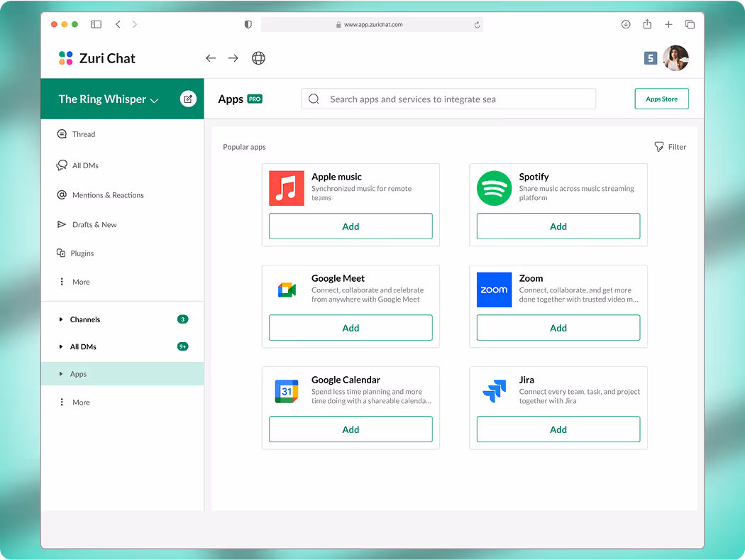745x560 pixels.
Task: Add the Jira app
Action: (558, 429)
